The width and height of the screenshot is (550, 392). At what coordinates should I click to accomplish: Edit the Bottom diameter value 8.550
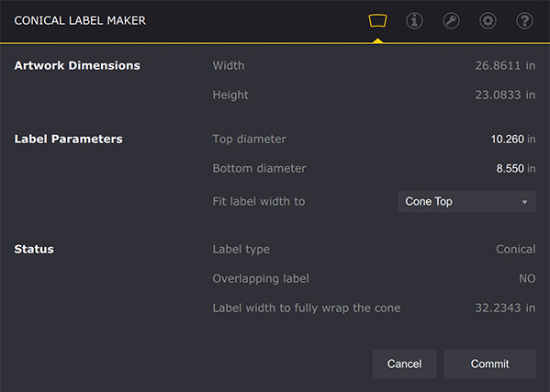tap(510, 169)
